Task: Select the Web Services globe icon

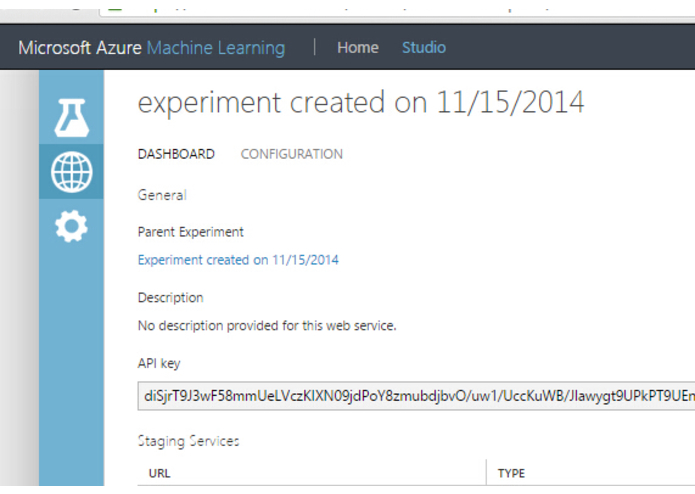Action: tap(71, 172)
